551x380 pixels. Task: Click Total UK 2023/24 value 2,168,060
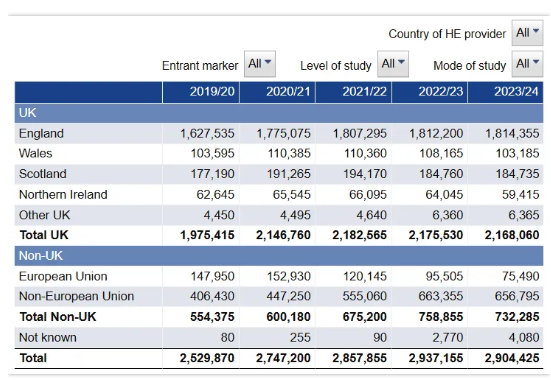click(512, 235)
